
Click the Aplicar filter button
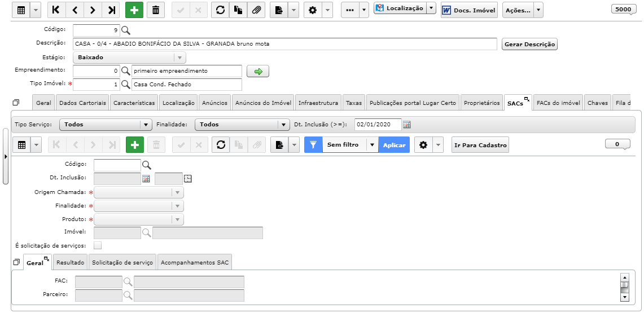point(395,145)
